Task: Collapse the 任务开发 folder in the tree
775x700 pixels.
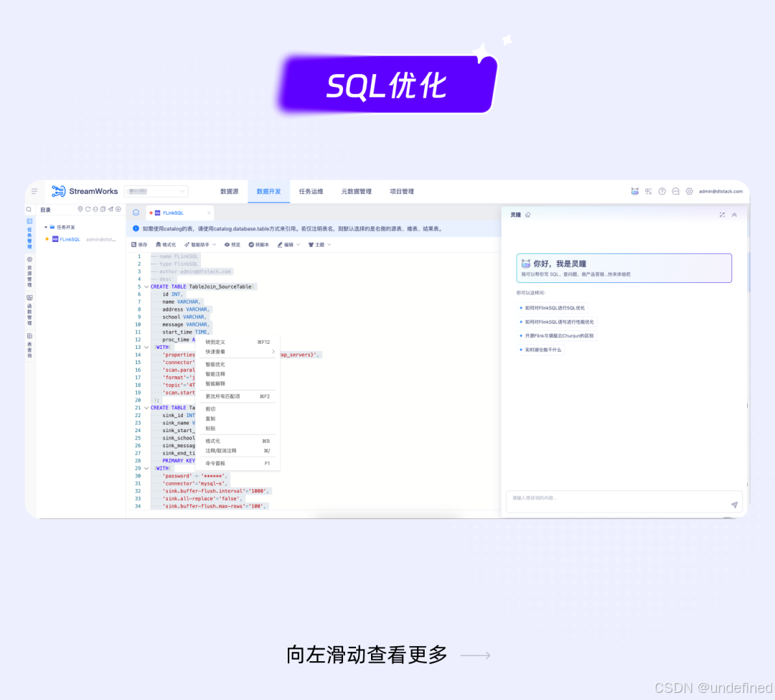Action: tap(45, 228)
